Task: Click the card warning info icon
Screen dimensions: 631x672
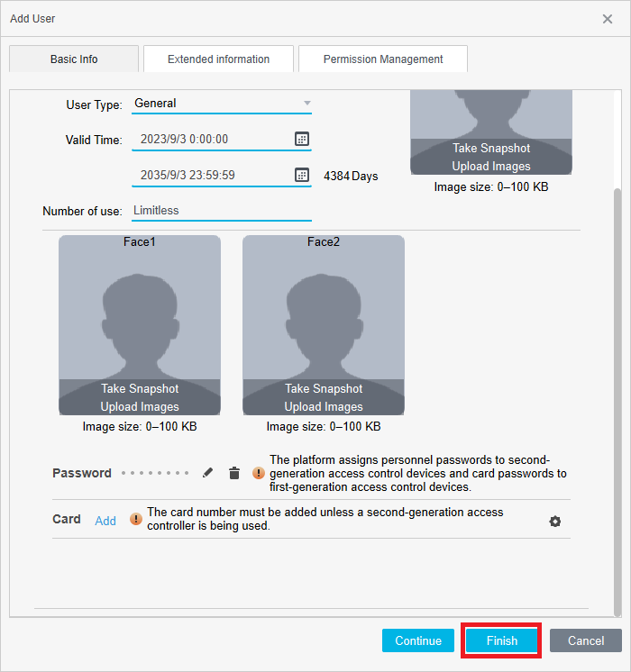Action: 136,519
